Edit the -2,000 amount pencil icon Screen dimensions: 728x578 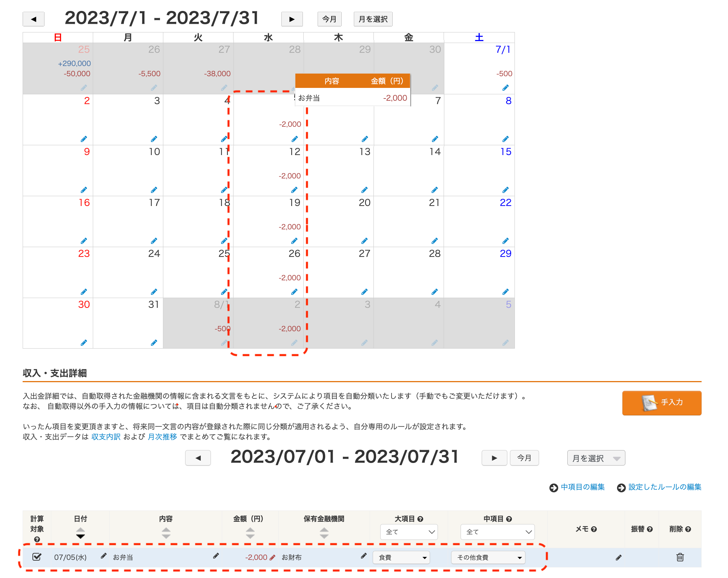(x=272, y=558)
